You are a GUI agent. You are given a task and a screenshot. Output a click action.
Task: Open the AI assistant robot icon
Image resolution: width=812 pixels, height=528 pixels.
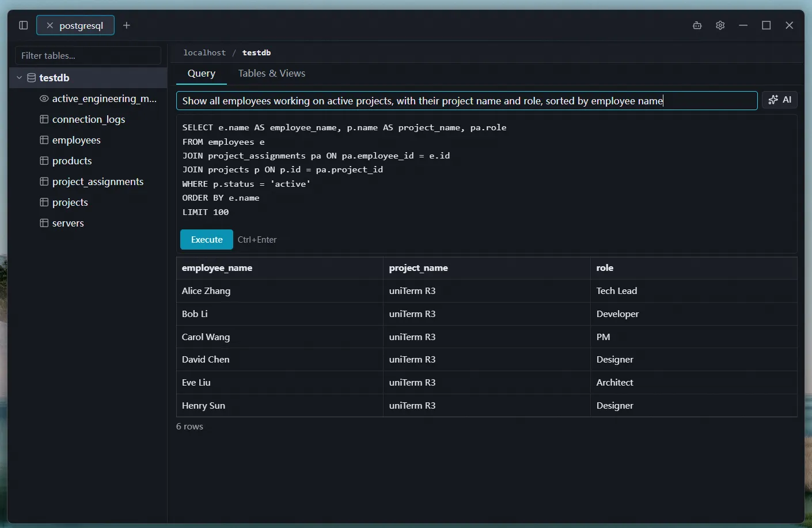(697, 25)
